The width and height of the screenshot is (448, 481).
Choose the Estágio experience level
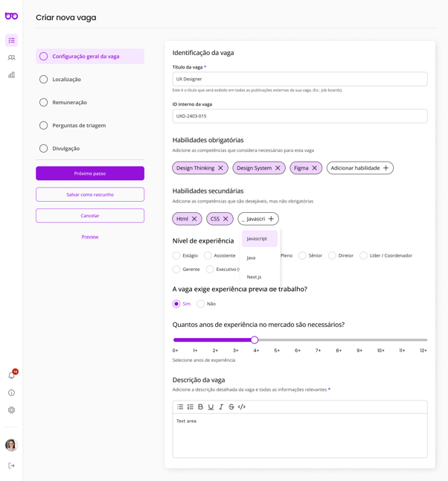176,255
